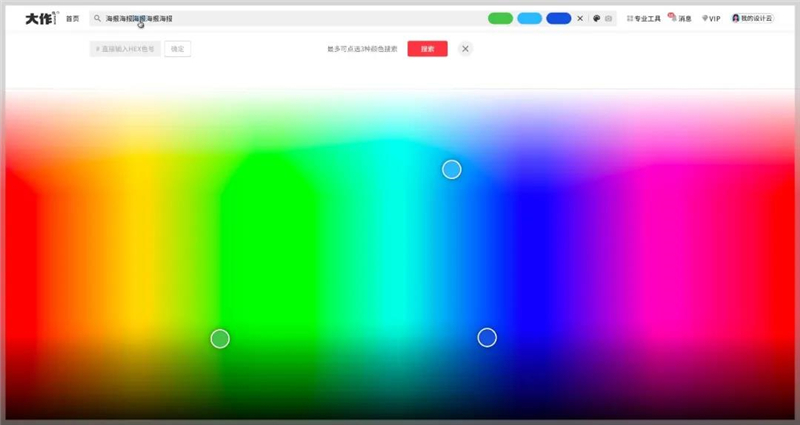Image resolution: width=800 pixels, height=425 pixels.
Task: Close the color picker with round X
Action: pos(465,49)
